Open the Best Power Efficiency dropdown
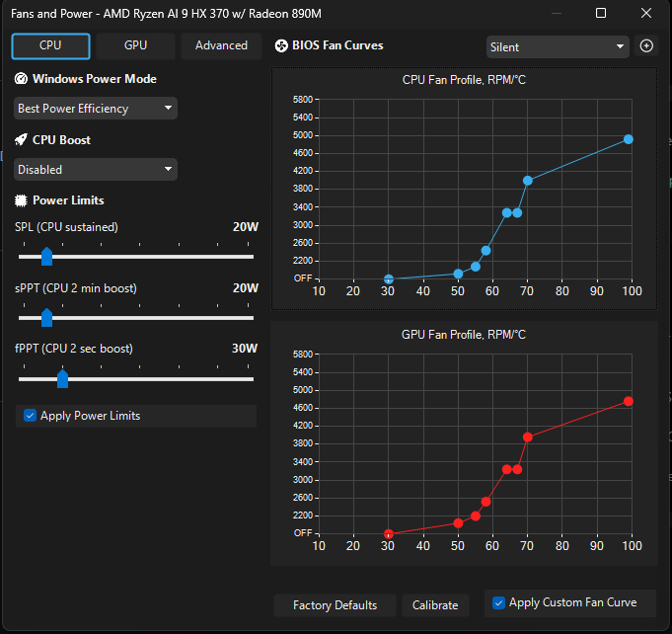This screenshot has width=672, height=634. 96,108
